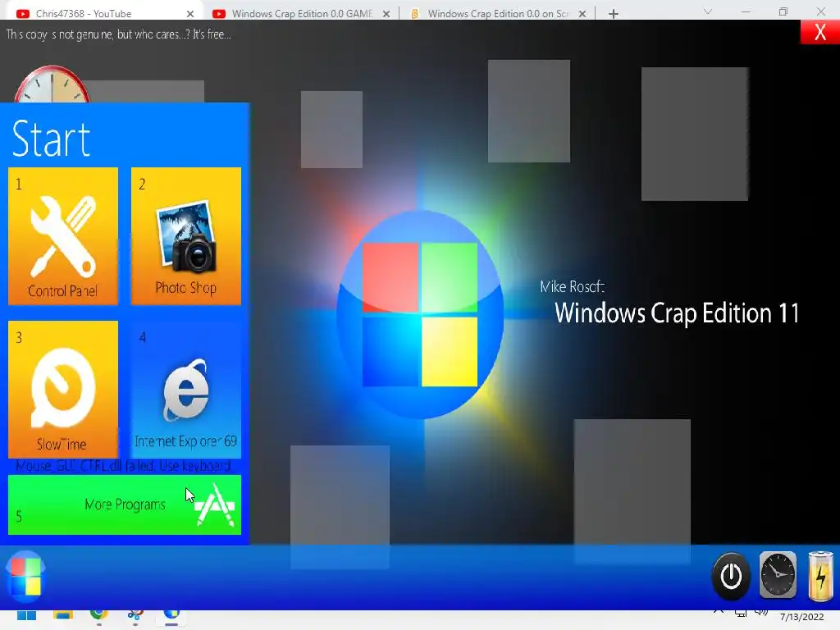Close the Windows Crap Edition GAME tab
Screen dimensions: 840x630
click(x=386, y=14)
